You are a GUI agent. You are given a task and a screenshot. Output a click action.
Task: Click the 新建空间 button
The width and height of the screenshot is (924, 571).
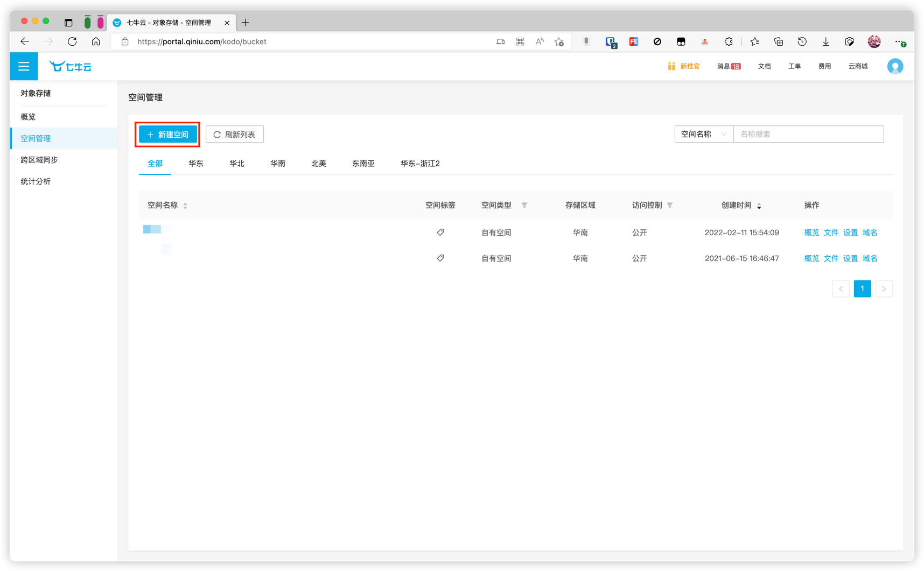coord(167,135)
